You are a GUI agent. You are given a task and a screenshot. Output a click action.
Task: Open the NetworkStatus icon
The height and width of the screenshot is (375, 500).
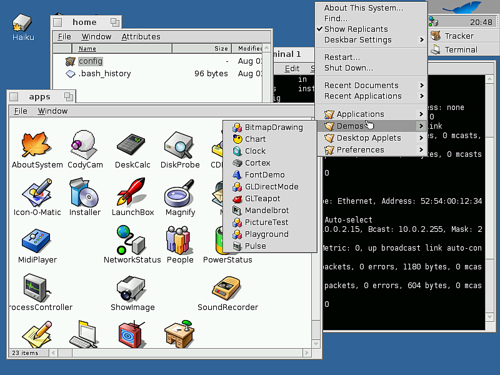131,240
